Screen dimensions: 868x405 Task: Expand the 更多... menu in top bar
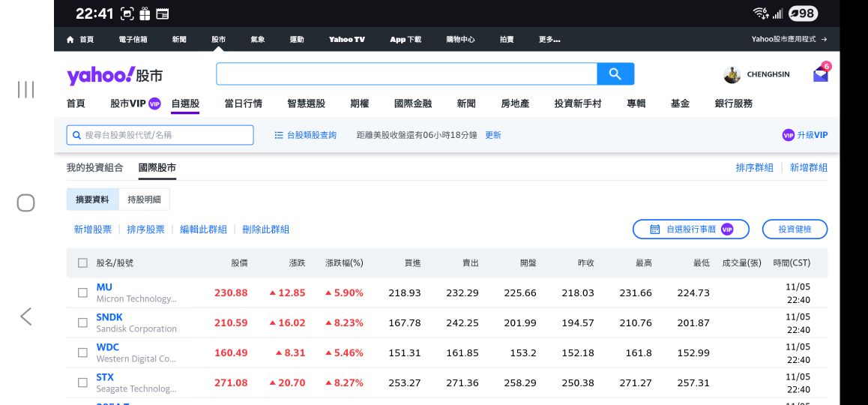tap(549, 39)
